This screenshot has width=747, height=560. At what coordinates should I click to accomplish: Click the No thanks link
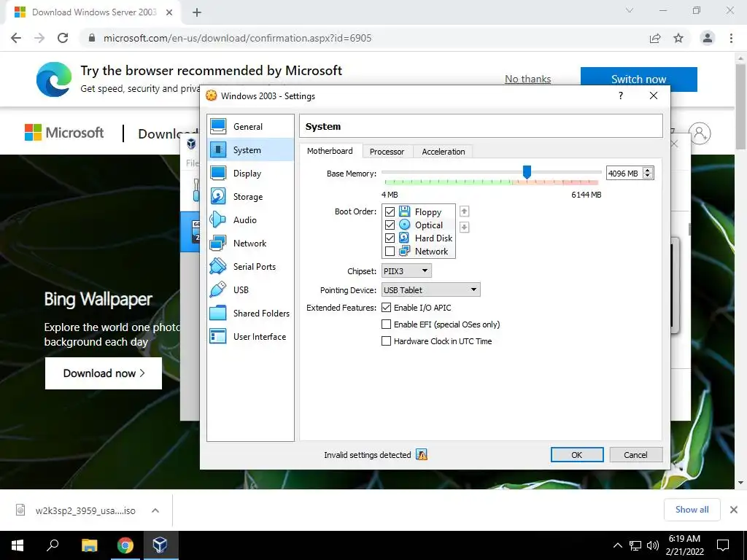tap(528, 79)
